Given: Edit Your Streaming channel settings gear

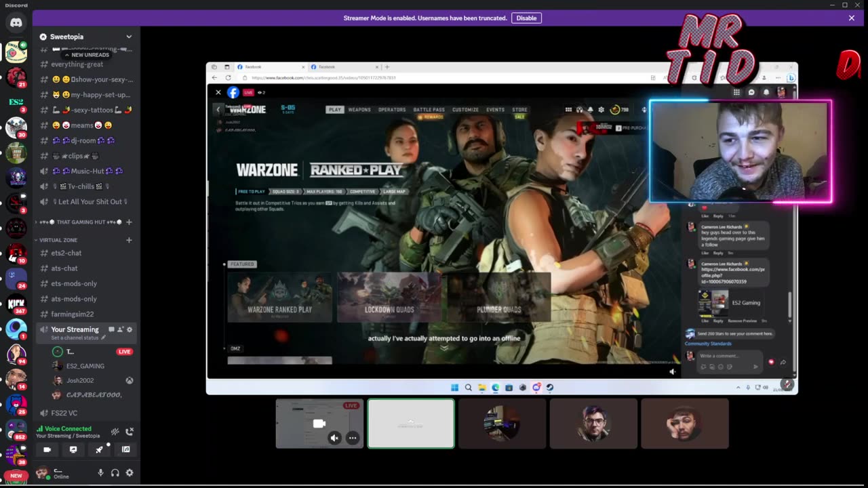Looking at the screenshot, I should 130,329.
